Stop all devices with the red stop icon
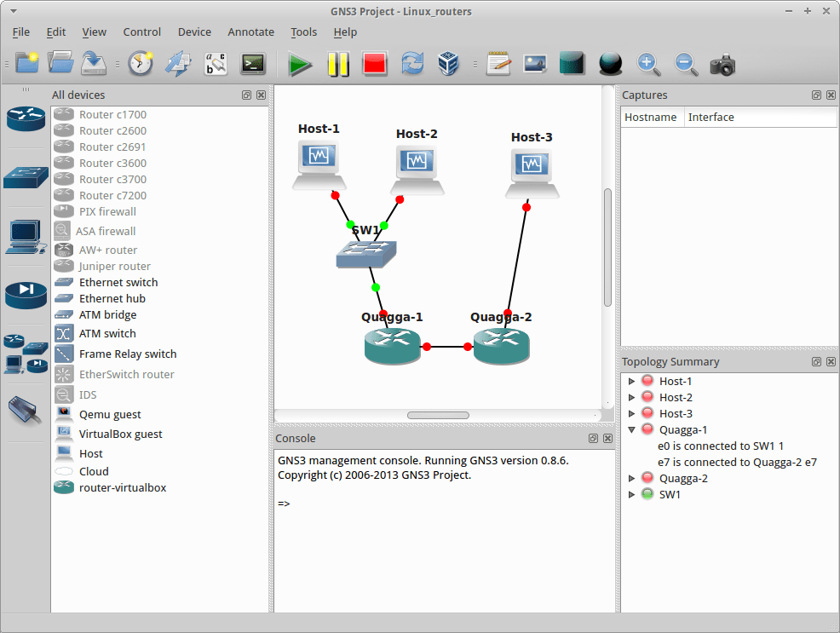 coord(375,63)
